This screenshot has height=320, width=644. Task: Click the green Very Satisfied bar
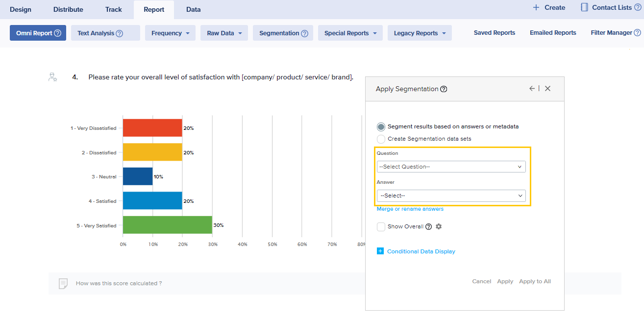167,225
